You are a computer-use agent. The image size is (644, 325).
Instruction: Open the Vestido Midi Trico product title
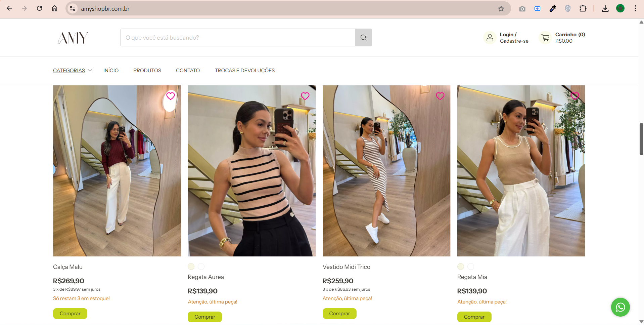(347, 267)
